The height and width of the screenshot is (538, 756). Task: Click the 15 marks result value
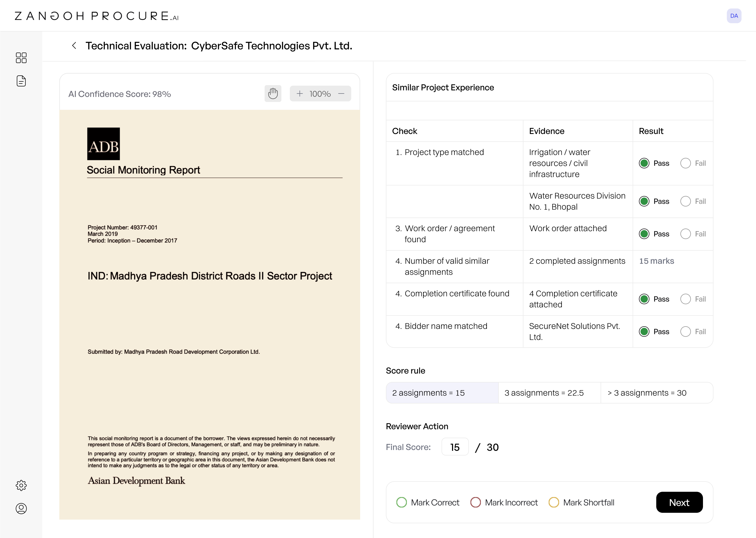pyautogui.click(x=656, y=261)
